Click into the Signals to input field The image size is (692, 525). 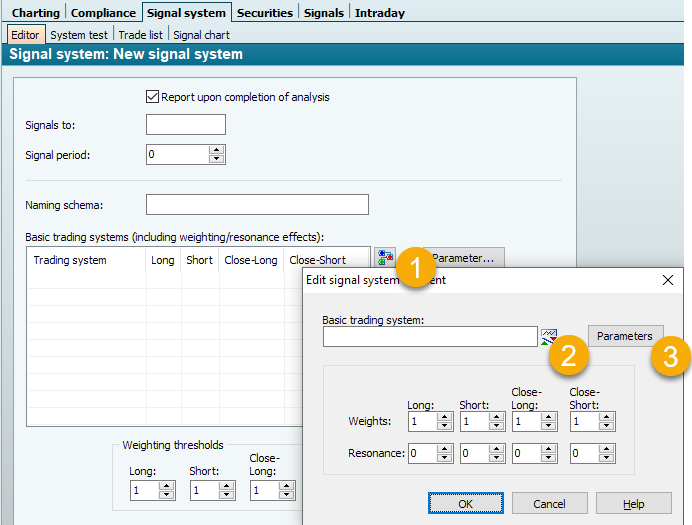186,125
